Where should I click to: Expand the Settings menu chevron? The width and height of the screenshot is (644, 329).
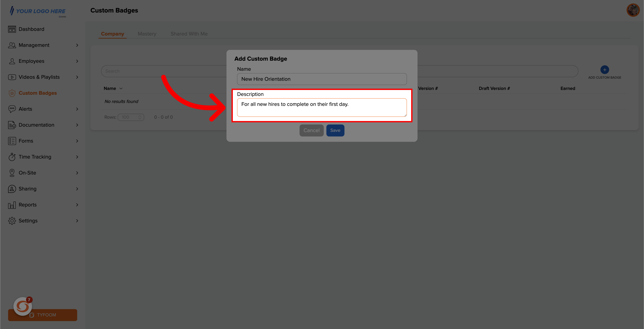click(x=77, y=221)
